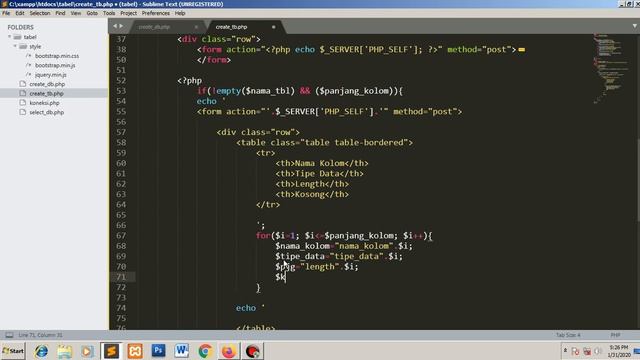Click the Sublime Text taskbar icon
This screenshot has width=640, height=360.
111,351
